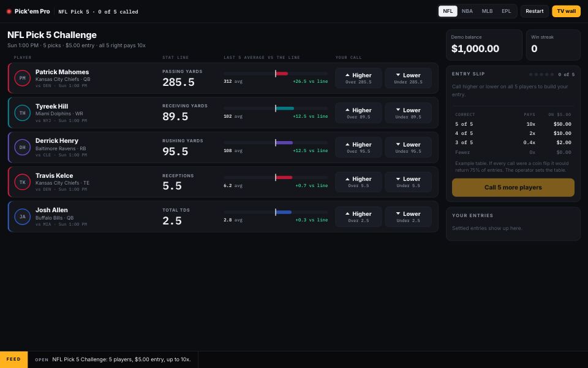Click the DH avatar for Derrick Henry
The height and width of the screenshot is (368, 588).
(x=23, y=147)
